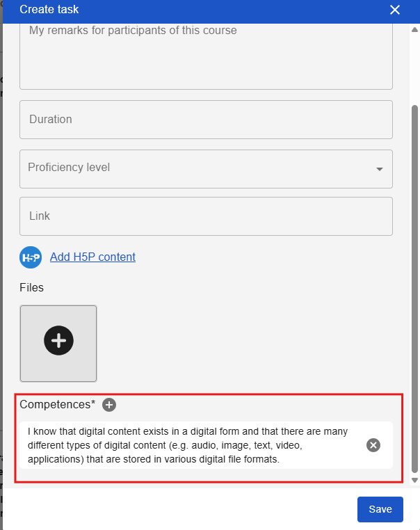
Task: Select the digital content competence text
Action: click(188, 445)
